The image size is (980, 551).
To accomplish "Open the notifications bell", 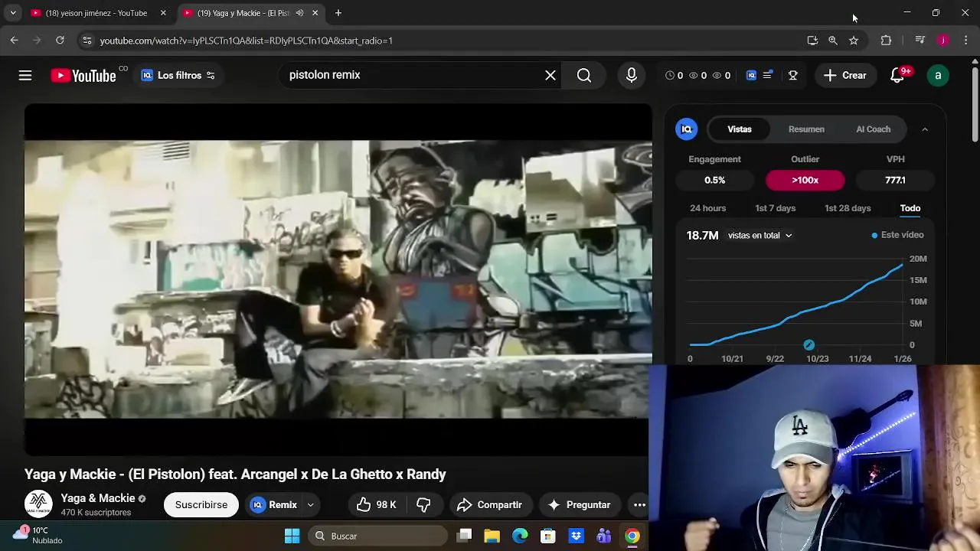I will (897, 75).
